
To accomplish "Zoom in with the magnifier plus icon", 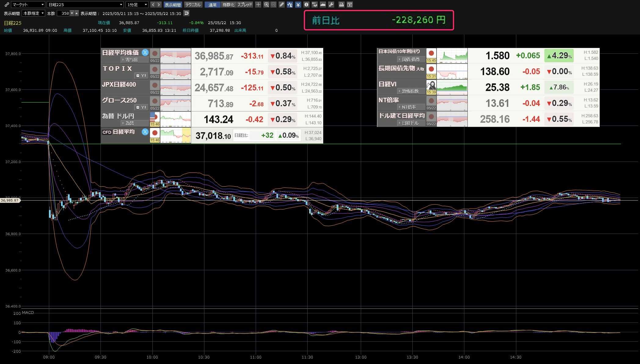I will coord(266,5).
